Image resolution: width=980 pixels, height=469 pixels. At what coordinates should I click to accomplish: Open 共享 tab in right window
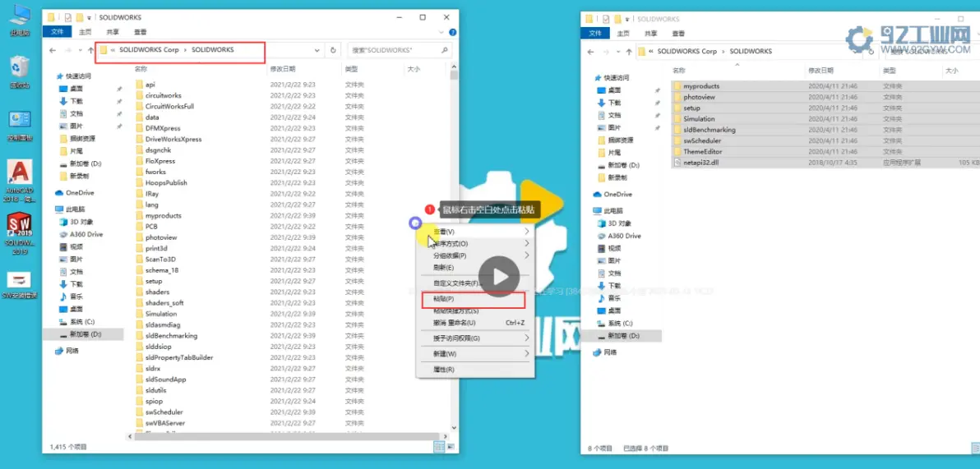[650, 33]
